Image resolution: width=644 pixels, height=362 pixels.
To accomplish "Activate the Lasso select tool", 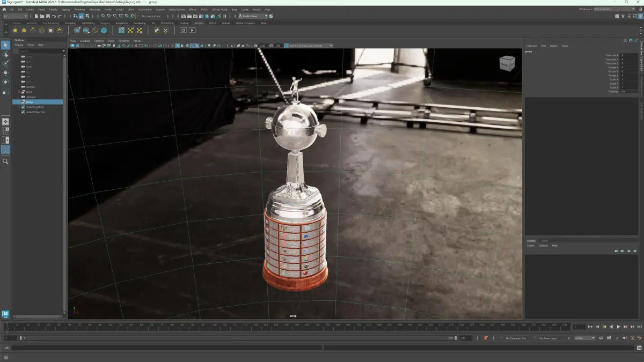I will pos(5,54).
